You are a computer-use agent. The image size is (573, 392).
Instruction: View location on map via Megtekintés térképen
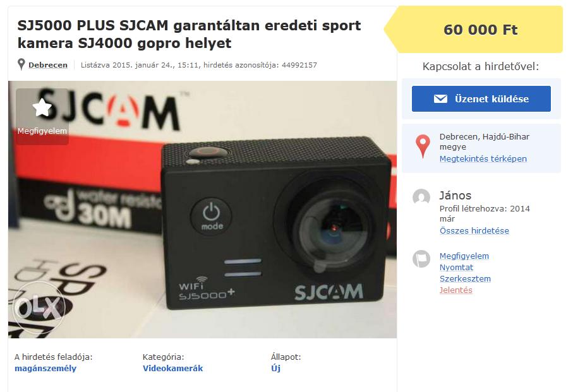tap(483, 159)
